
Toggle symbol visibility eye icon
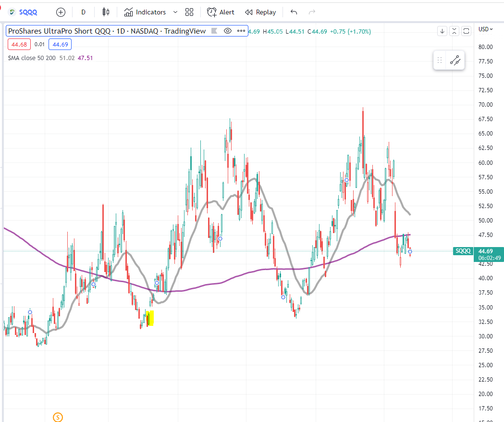(228, 31)
